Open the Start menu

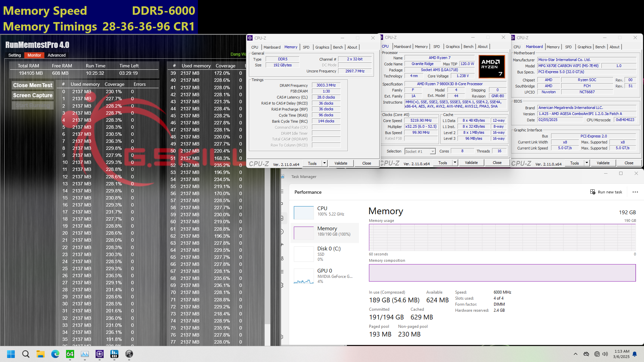[x=11, y=354]
